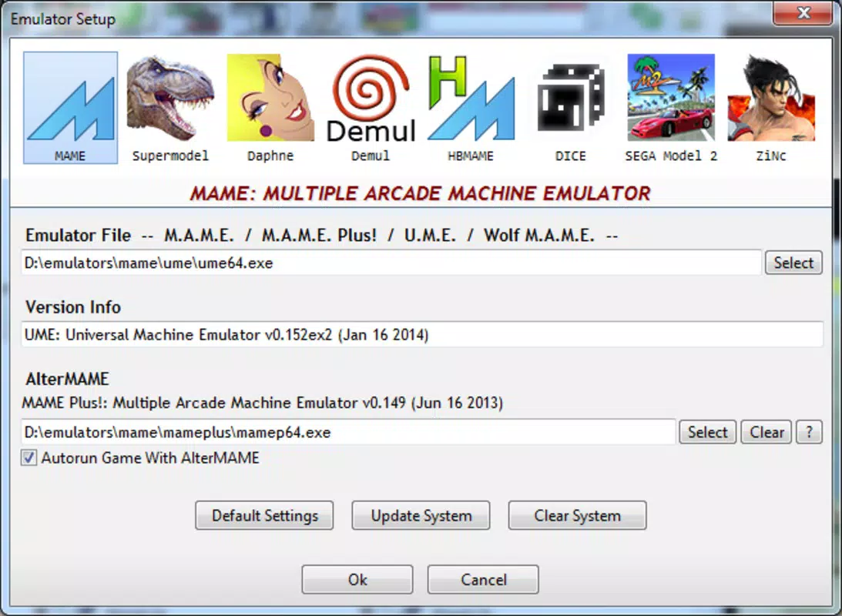The height and width of the screenshot is (616, 842).
Task: Choose the Supermodel T-Rex icon
Action: [170, 108]
